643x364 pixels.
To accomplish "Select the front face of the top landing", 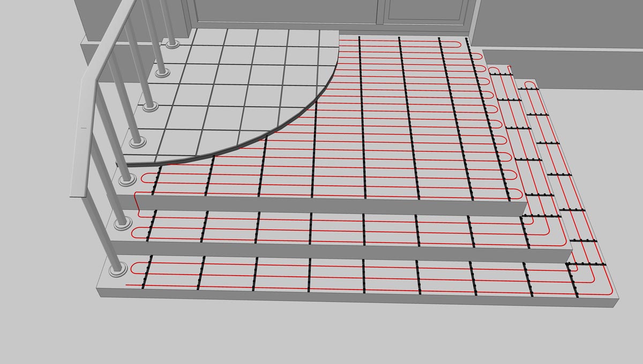I will click(x=322, y=204).
